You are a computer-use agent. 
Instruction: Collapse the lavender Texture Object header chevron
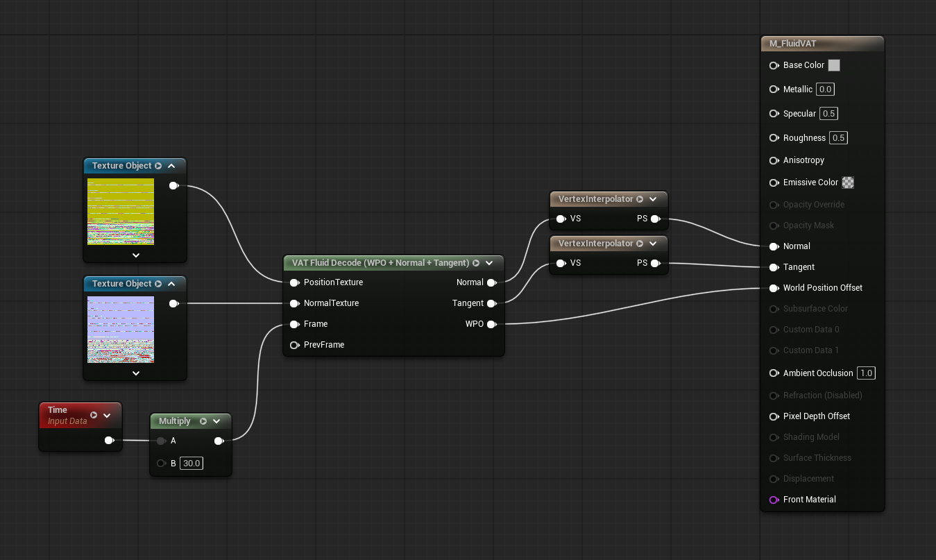(172, 284)
